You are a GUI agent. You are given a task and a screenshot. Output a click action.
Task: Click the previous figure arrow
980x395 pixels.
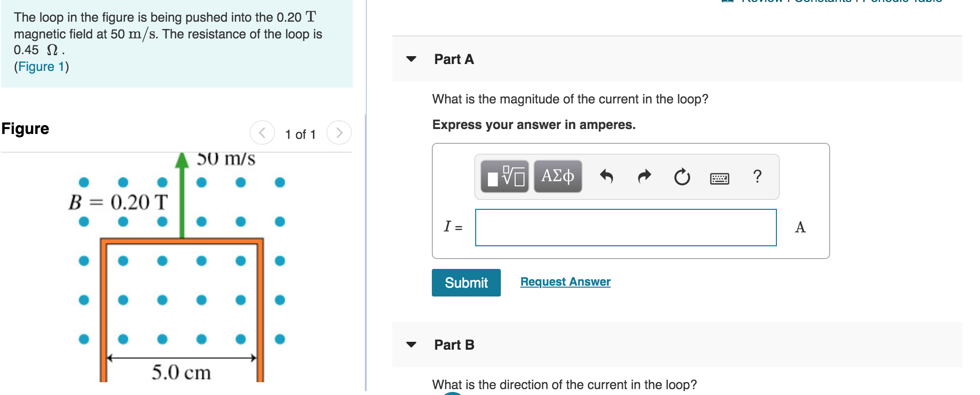pyautogui.click(x=262, y=132)
